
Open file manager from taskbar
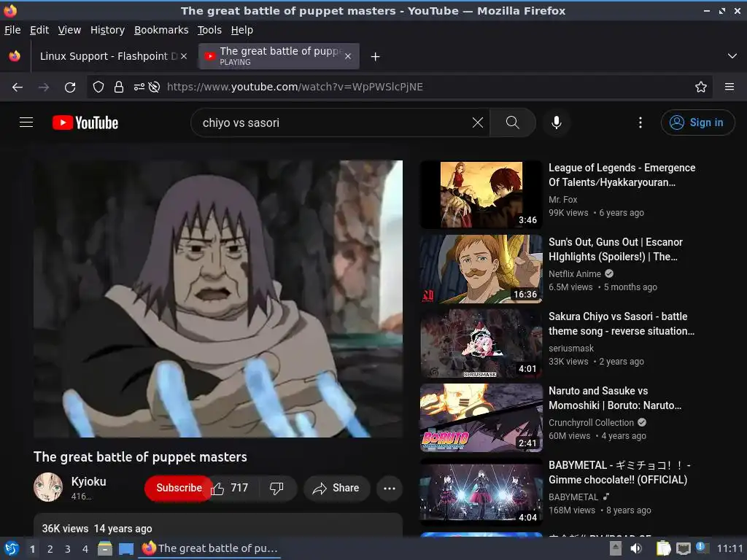105,548
